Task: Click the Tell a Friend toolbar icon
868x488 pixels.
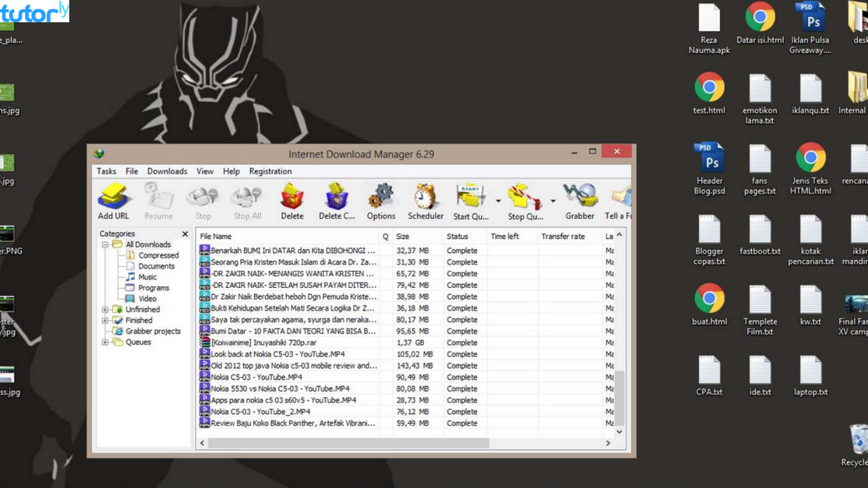Action: click(619, 201)
